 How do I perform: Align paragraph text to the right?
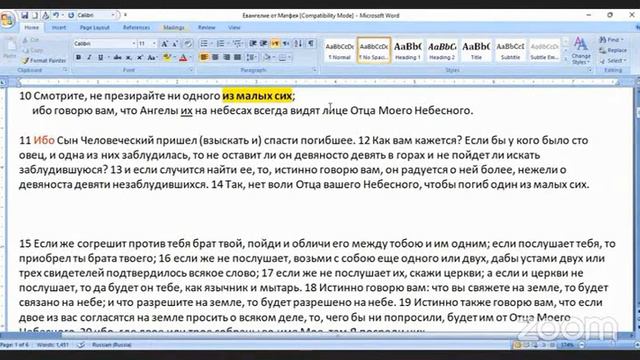(x=226, y=58)
